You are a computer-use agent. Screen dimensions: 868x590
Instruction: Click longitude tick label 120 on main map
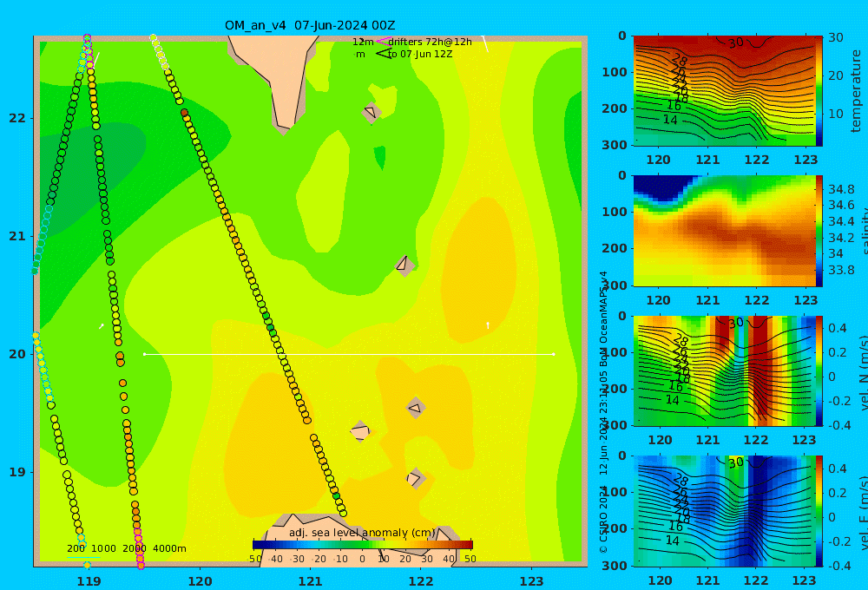(x=200, y=581)
